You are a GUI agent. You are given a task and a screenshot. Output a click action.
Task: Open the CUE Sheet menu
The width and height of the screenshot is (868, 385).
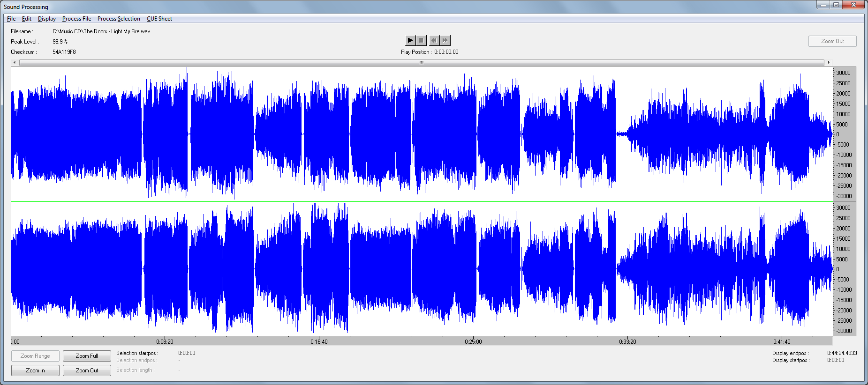coord(159,19)
